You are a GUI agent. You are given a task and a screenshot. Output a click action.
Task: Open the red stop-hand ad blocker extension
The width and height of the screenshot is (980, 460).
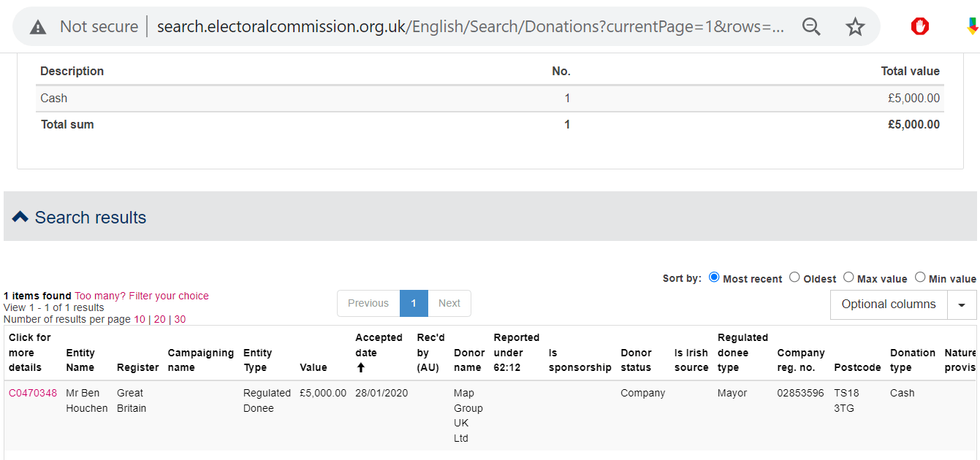[920, 27]
